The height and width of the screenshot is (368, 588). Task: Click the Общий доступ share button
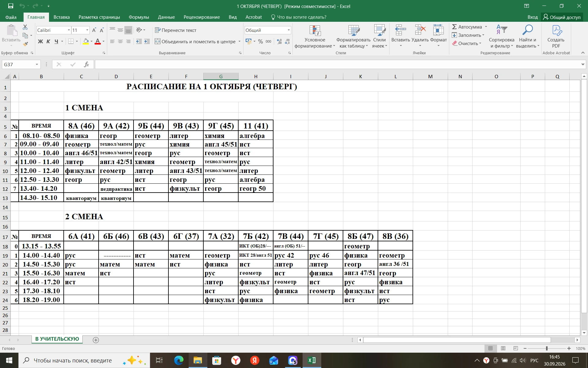[562, 17]
